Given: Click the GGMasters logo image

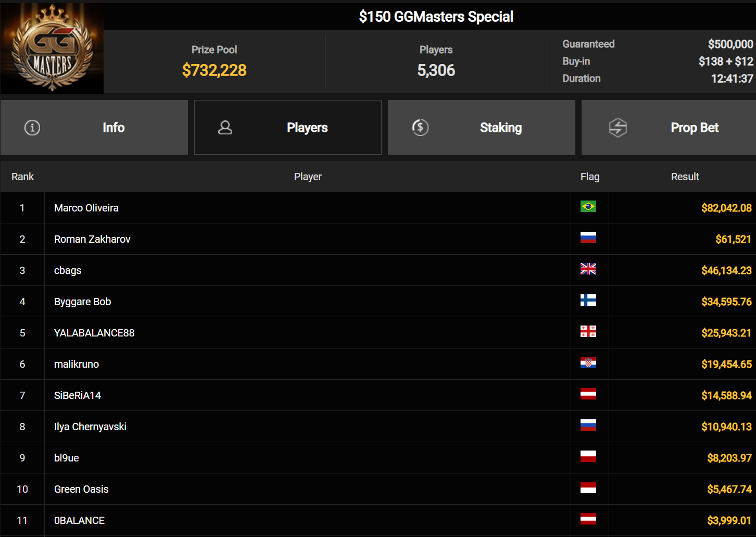Looking at the screenshot, I should pos(52,48).
